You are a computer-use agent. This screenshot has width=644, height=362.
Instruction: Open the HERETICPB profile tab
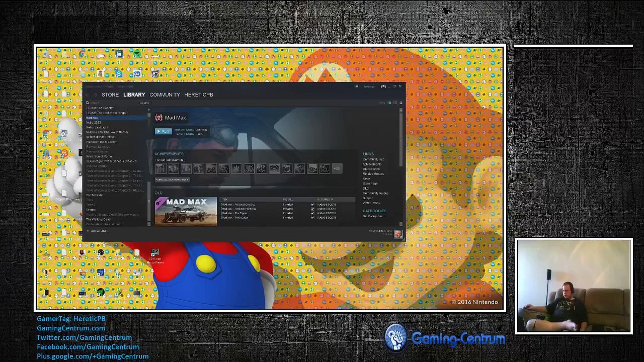[x=199, y=95]
